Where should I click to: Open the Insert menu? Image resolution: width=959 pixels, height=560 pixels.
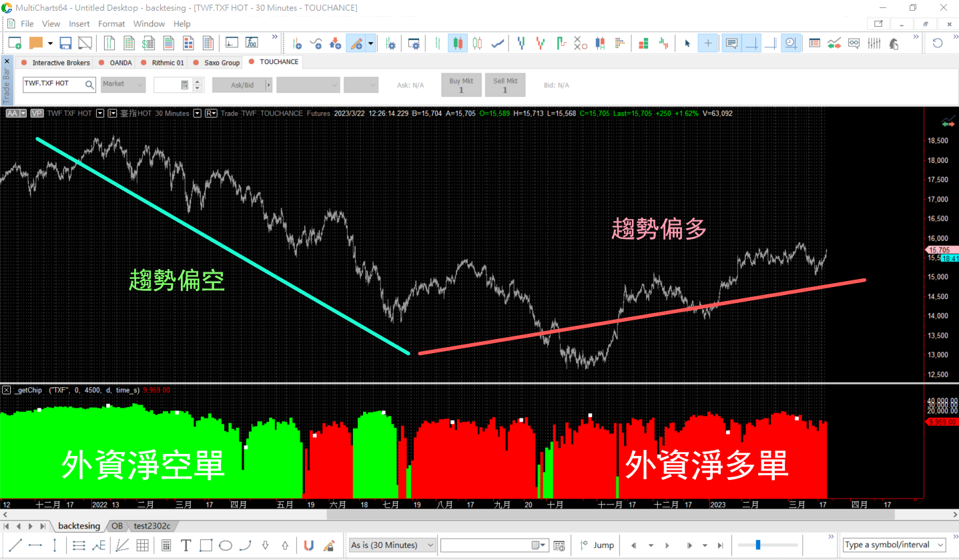[x=79, y=23]
